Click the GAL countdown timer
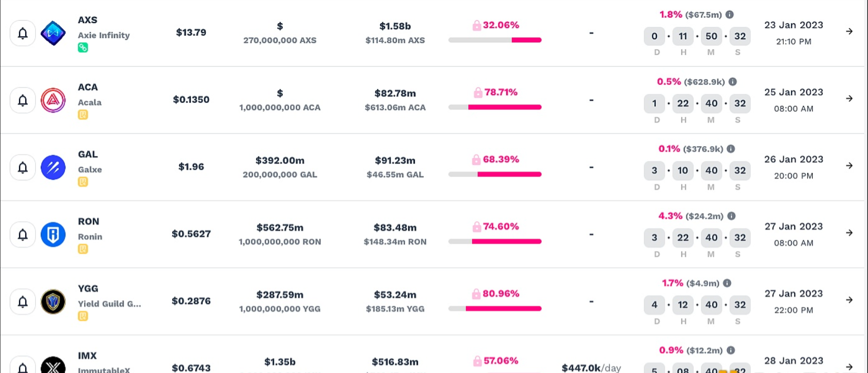Viewport: 868px width, 373px height. (697, 170)
